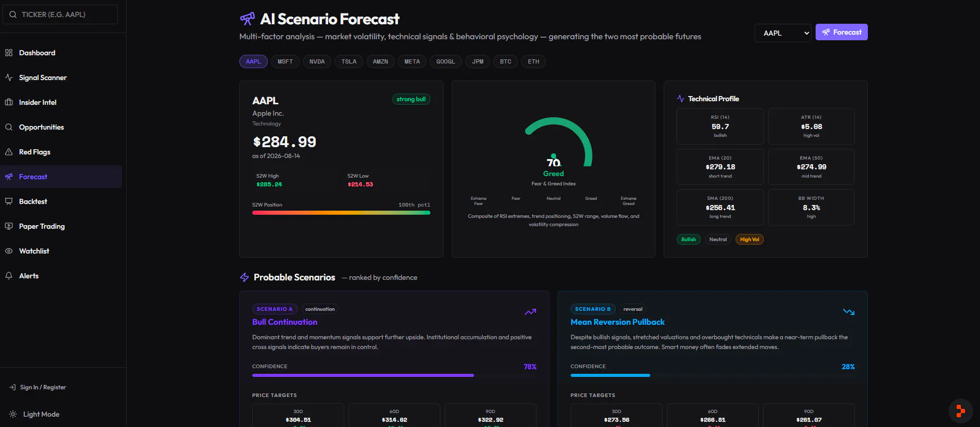
Task: Click the Scenario A purple confidence bar
Action: click(x=363, y=375)
